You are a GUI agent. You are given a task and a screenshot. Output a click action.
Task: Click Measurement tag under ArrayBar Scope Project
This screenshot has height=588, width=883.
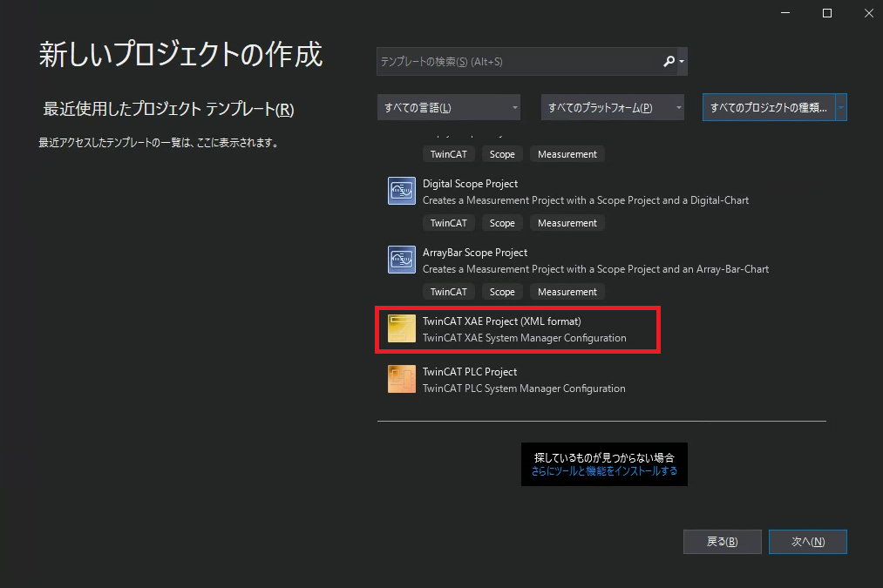tap(567, 292)
